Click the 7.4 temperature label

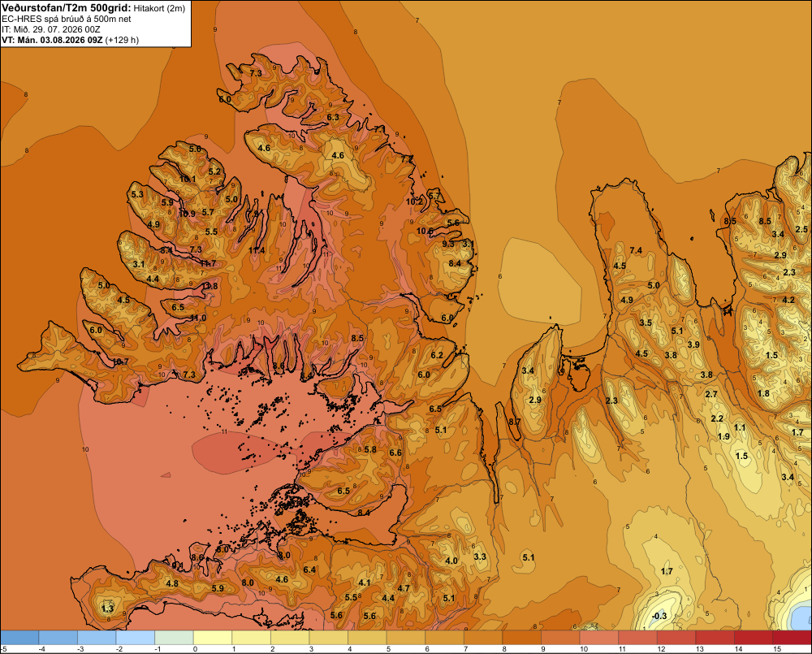(x=636, y=250)
